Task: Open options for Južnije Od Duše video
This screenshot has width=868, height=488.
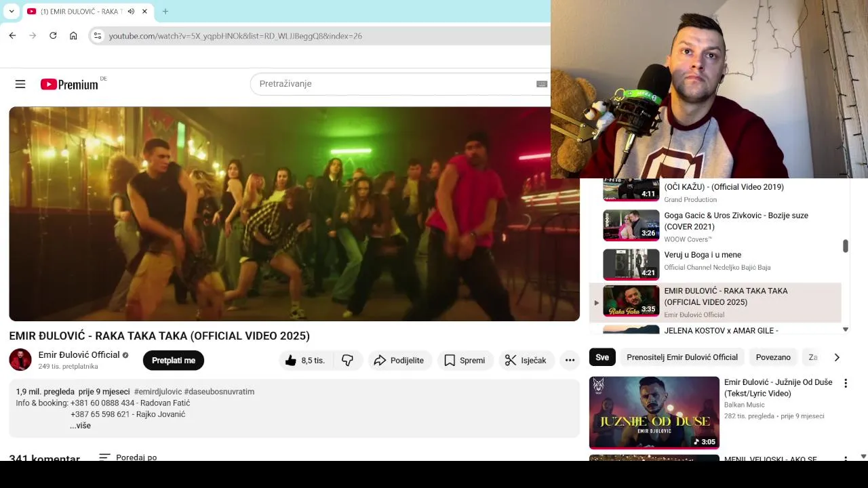Action: pyautogui.click(x=846, y=384)
